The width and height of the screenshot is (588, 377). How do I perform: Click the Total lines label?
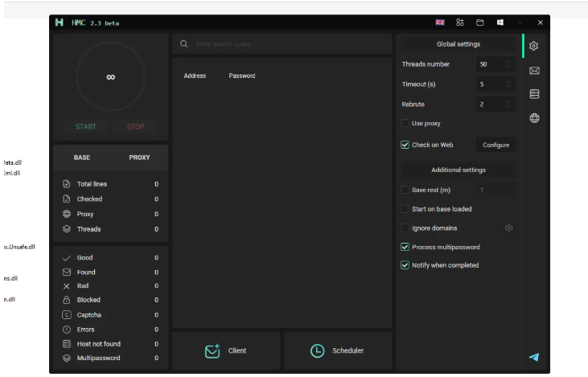tap(92, 183)
